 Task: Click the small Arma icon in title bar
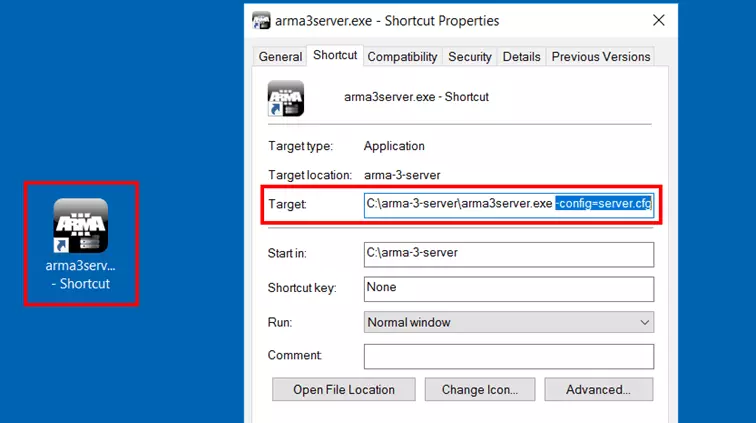pyautogui.click(x=262, y=20)
